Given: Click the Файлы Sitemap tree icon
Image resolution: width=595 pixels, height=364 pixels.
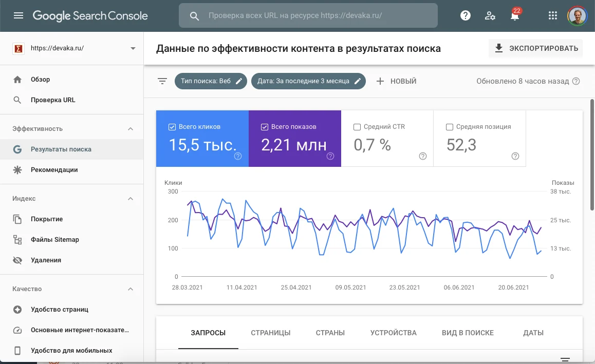Looking at the screenshot, I should 17,240.
